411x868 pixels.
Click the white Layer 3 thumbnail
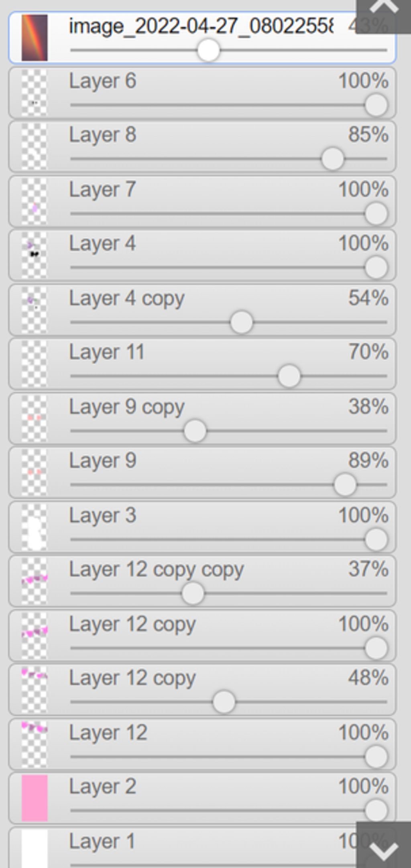[x=35, y=527]
